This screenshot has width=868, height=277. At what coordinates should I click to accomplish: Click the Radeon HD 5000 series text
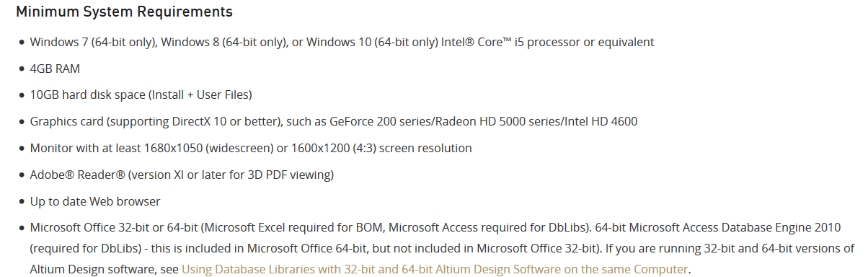click(508, 121)
